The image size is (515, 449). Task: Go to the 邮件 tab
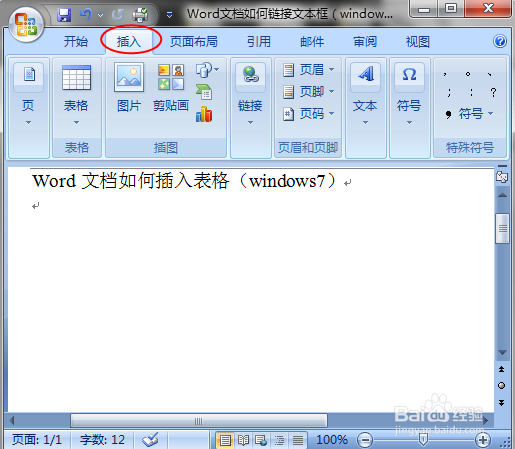pyautogui.click(x=312, y=42)
